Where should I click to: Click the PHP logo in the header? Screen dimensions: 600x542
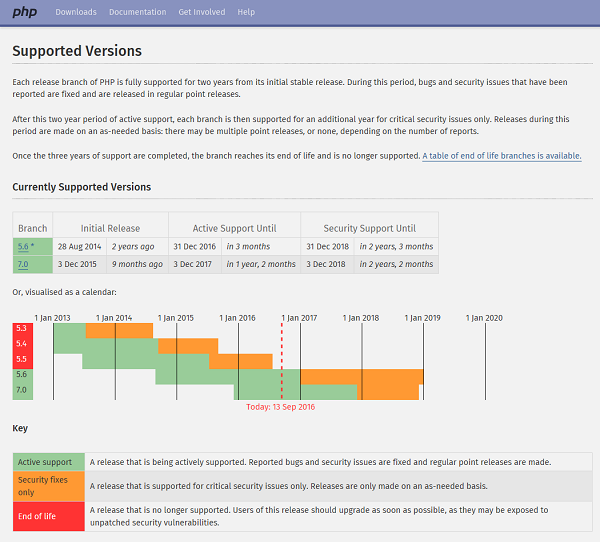25,12
